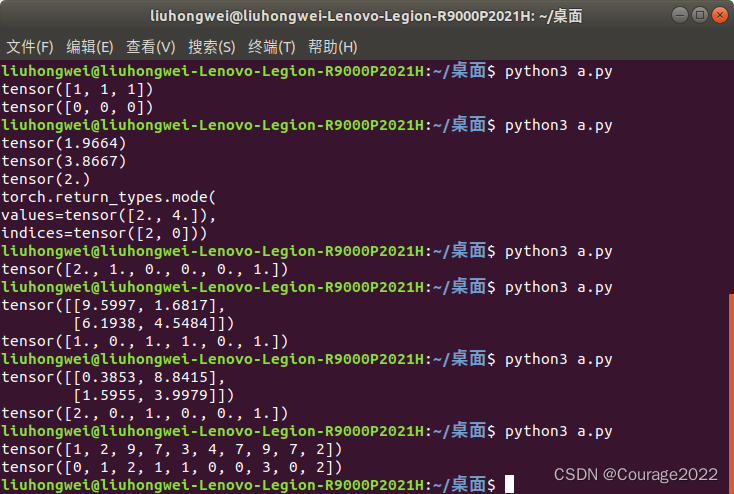Click output tensor([2., 1., 0., 0., 0., 1.])
The height and width of the screenshot is (494, 734).
pyautogui.click(x=145, y=269)
